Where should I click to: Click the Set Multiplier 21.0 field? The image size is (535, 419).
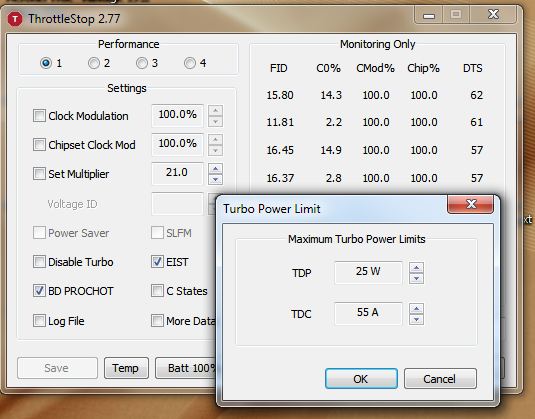[x=177, y=174]
